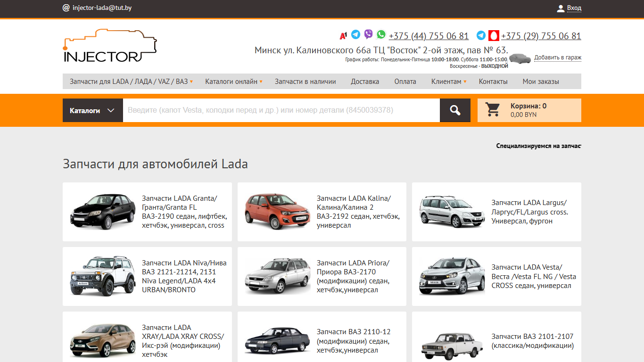Open the Корзина: 0 cart summary
Viewport: 644px width, 362px height.
click(x=529, y=110)
